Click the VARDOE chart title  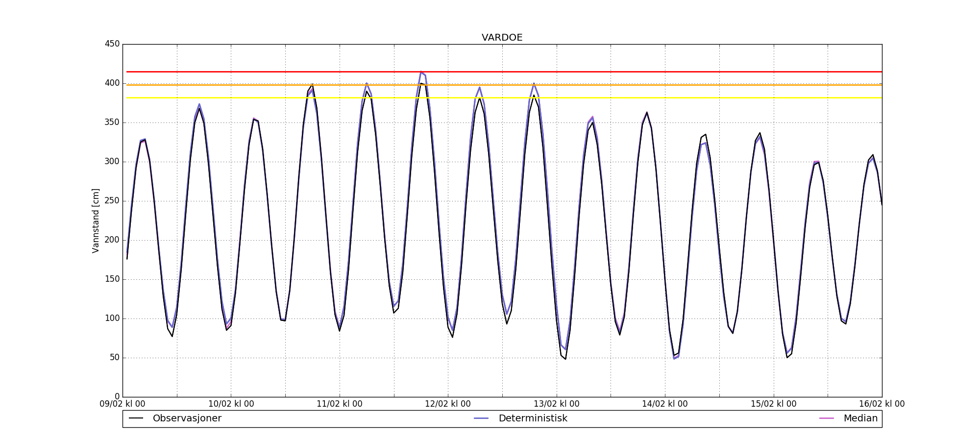(502, 38)
